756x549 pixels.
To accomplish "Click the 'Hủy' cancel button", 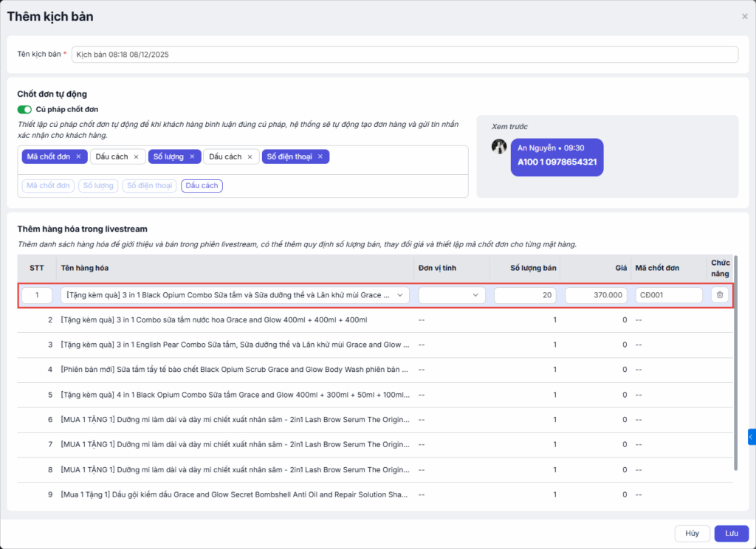I will click(x=692, y=534).
